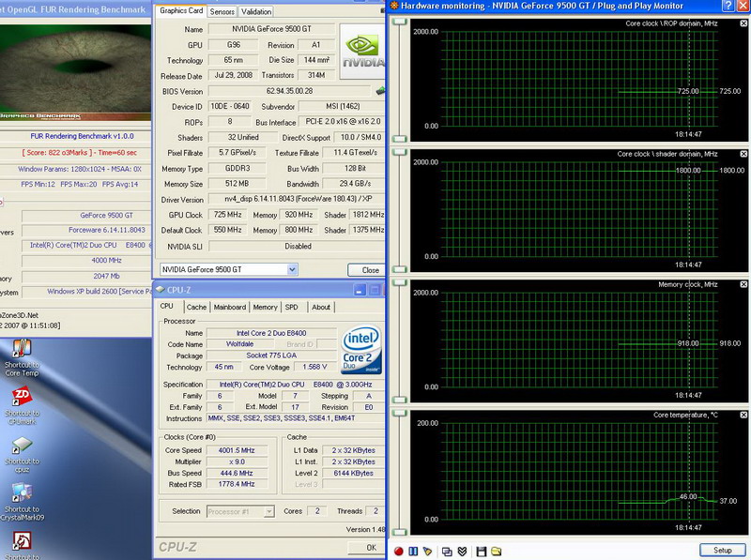This screenshot has height=560, width=751.
Task: Click the top slider handle of ROP domain graph
Action: pos(400,22)
